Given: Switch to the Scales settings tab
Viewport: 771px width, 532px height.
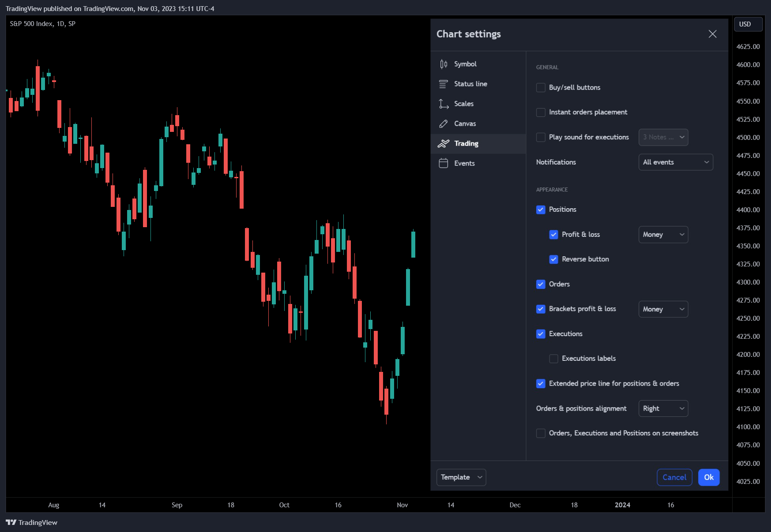Looking at the screenshot, I should click(x=478, y=104).
